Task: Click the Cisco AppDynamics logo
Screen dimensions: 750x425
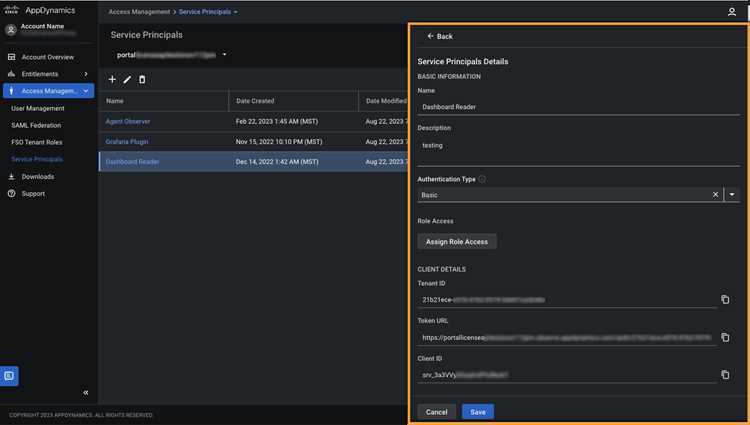Action: 39,10
